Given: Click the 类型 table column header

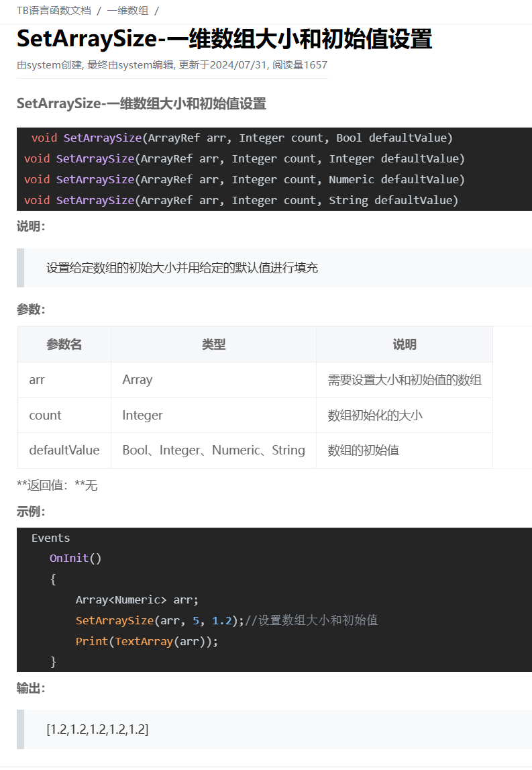Looking at the screenshot, I should [213, 344].
